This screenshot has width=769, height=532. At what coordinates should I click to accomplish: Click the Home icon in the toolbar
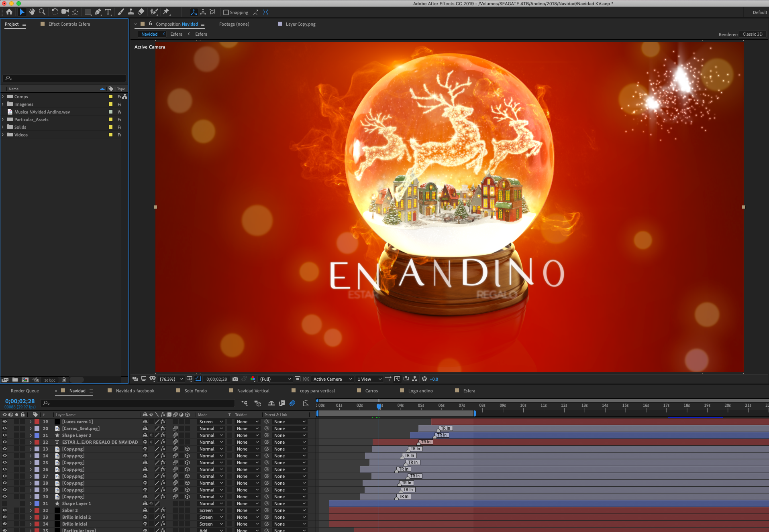pyautogui.click(x=9, y=12)
